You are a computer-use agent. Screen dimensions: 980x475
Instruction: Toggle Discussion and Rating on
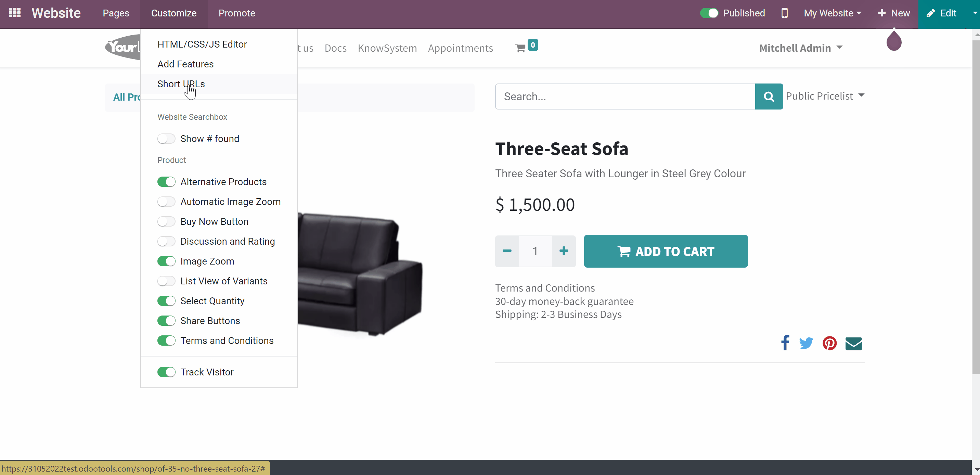coord(166,241)
